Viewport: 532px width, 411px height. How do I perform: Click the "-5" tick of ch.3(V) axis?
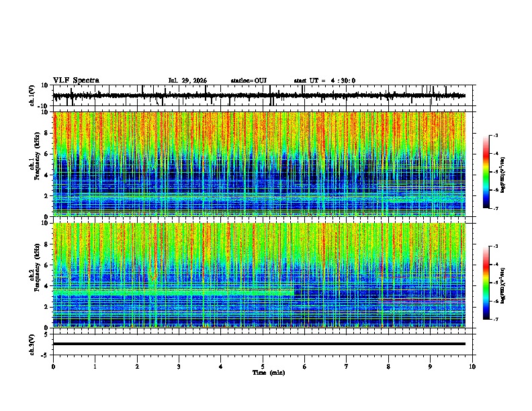point(45,355)
